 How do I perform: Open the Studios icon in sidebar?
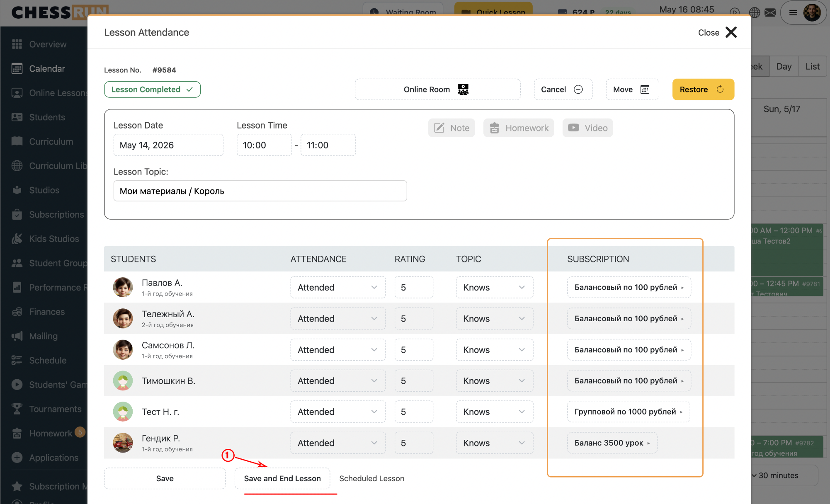(x=17, y=190)
